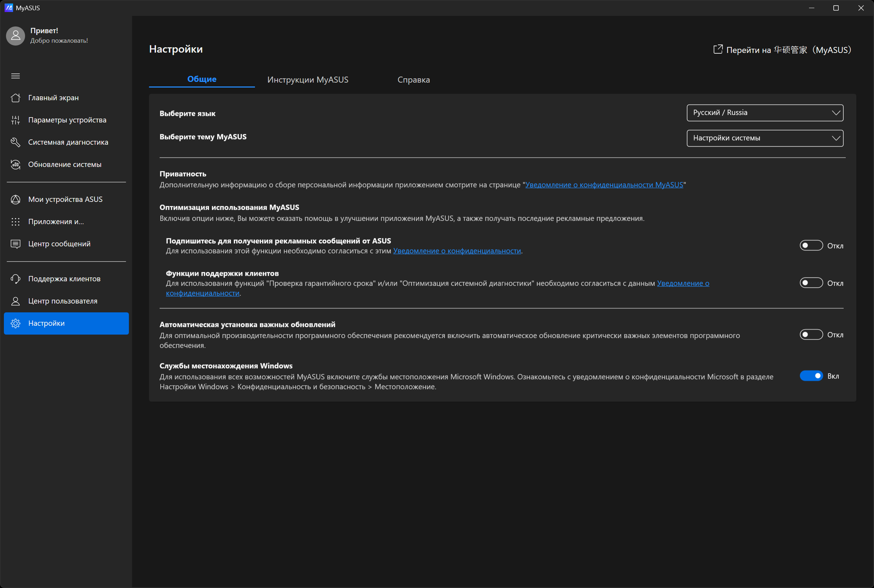Enable ASUS promotional messages subscription toggle
The width and height of the screenshot is (874, 588).
(810, 245)
